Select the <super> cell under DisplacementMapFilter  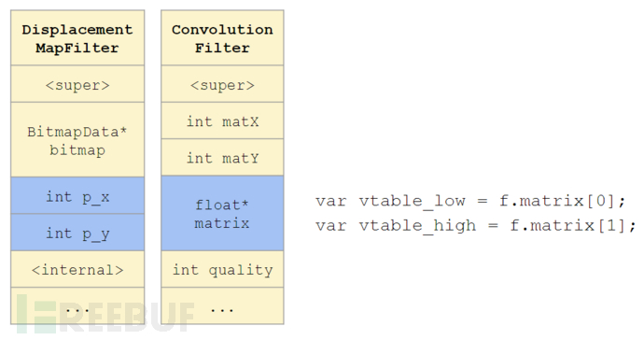(x=77, y=84)
